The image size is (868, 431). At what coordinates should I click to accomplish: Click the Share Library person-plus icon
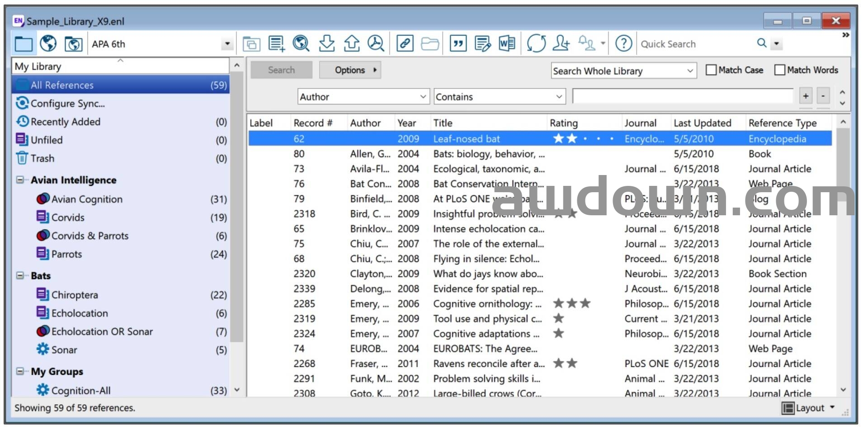point(561,44)
